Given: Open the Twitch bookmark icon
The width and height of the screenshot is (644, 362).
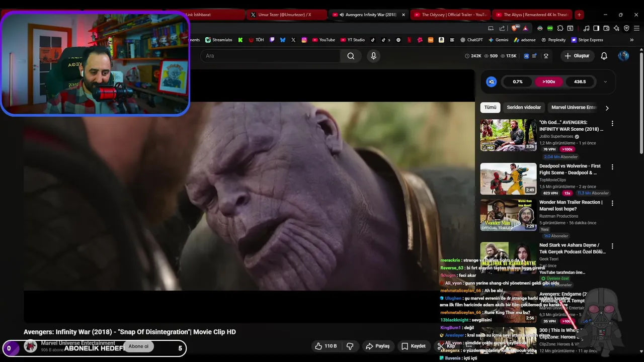Looking at the screenshot, I should click(272, 40).
